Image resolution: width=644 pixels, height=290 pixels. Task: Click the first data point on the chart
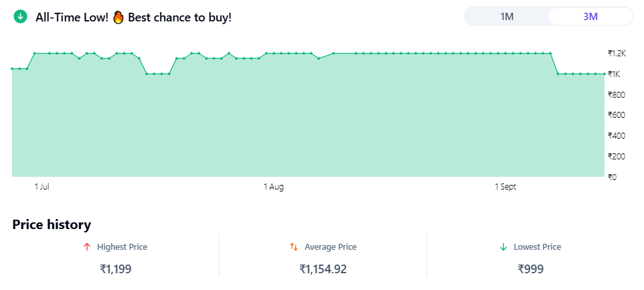click(x=12, y=68)
